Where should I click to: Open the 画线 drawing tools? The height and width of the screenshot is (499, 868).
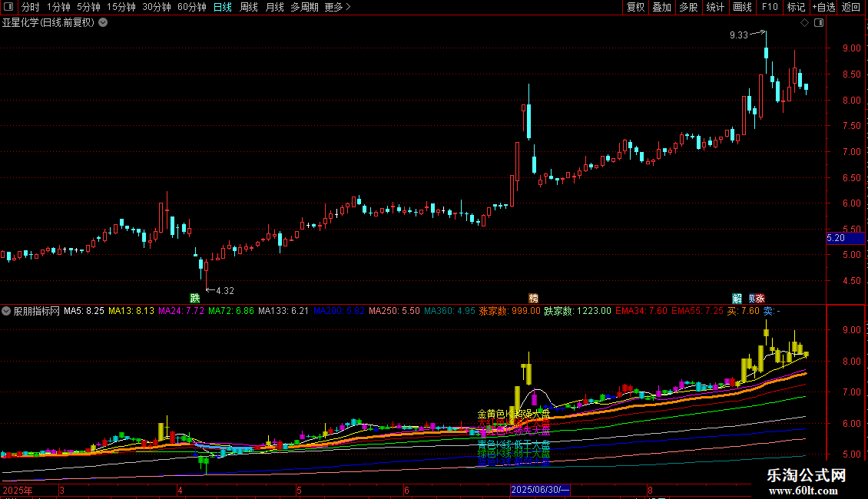[742, 7]
